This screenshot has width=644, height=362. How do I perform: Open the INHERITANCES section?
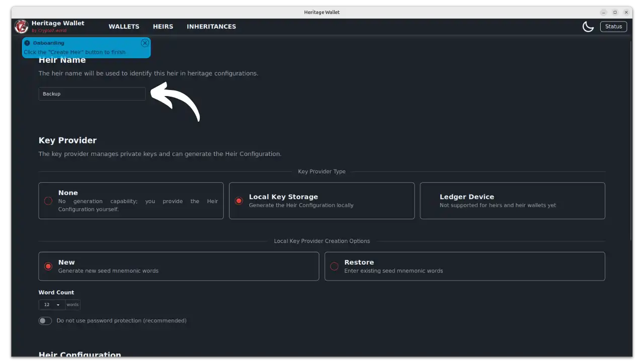[x=211, y=26]
